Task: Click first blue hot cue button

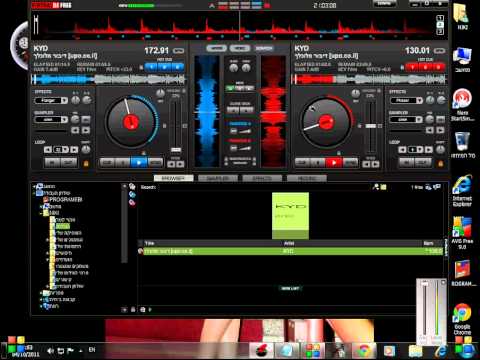Action: point(151,67)
